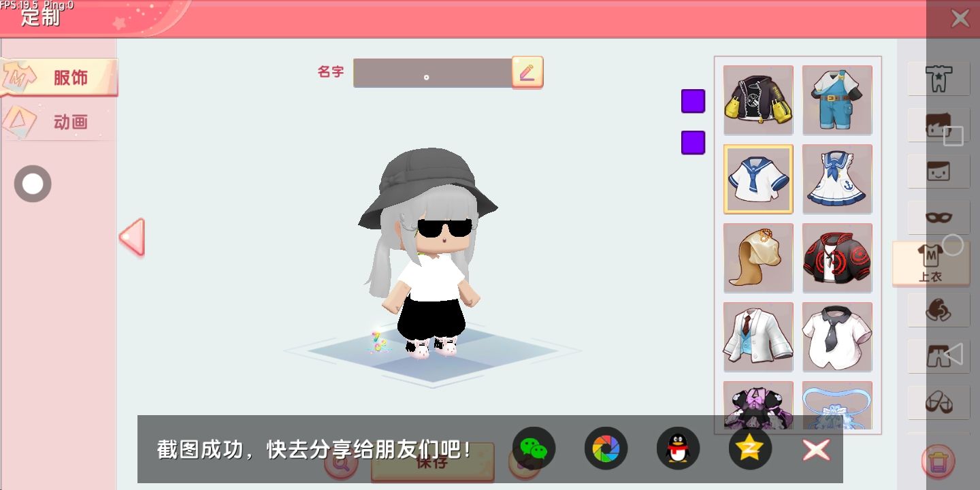Pick the upper purple color swatch
Screen dimensions: 980x490
[x=693, y=101]
